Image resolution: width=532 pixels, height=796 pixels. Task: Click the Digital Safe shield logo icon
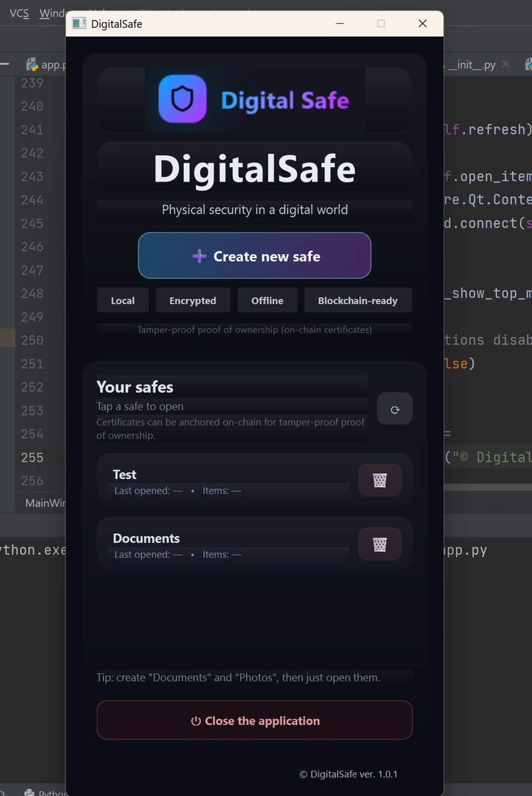pyautogui.click(x=182, y=99)
